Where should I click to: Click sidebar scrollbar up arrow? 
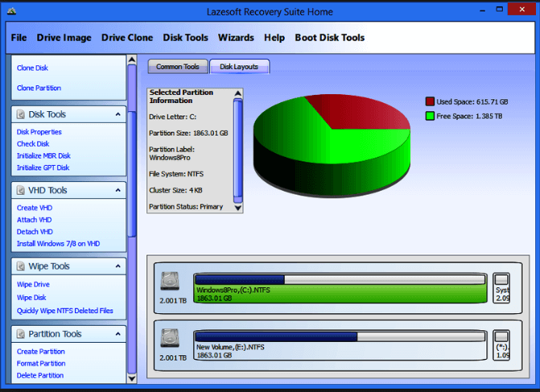(131, 60)
